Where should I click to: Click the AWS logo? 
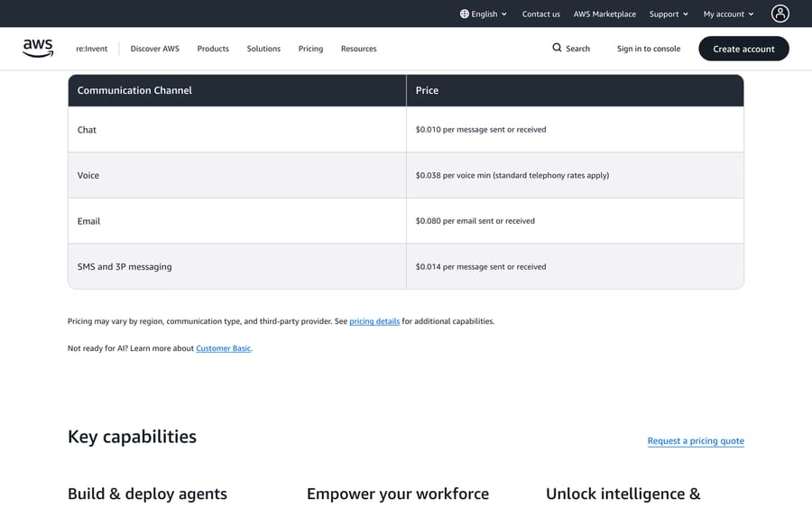click(38, 48)
